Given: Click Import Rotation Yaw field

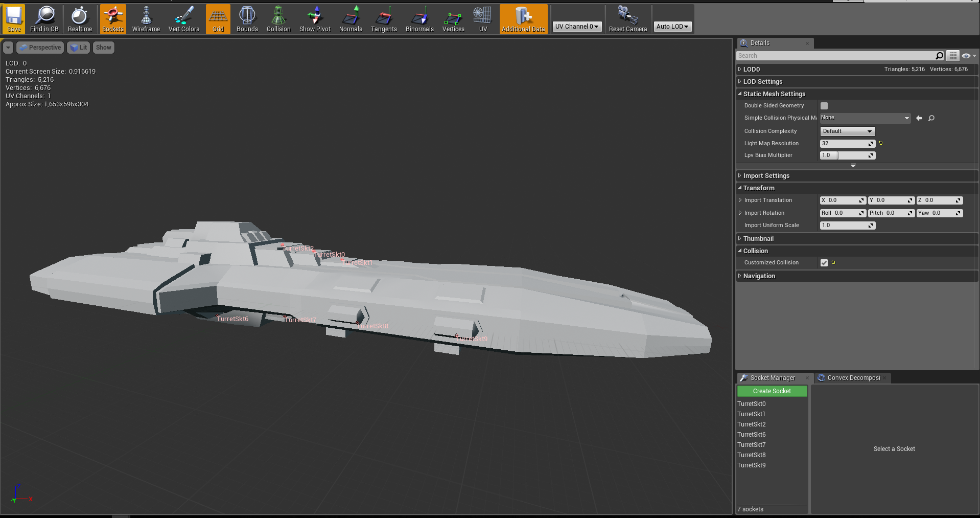Looking at the screenshot, I should (x=940, y=213).
